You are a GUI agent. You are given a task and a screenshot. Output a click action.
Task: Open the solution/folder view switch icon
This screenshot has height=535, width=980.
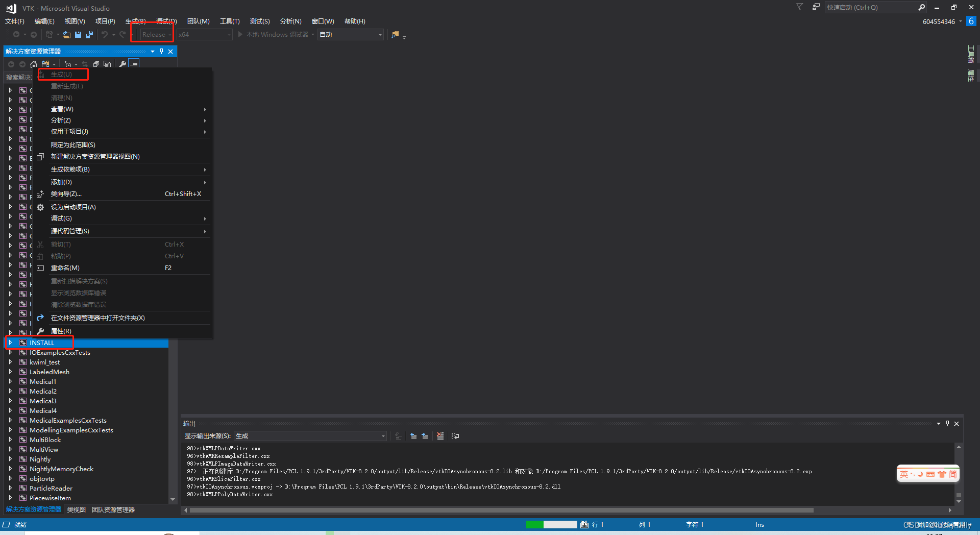pos(45,64)
